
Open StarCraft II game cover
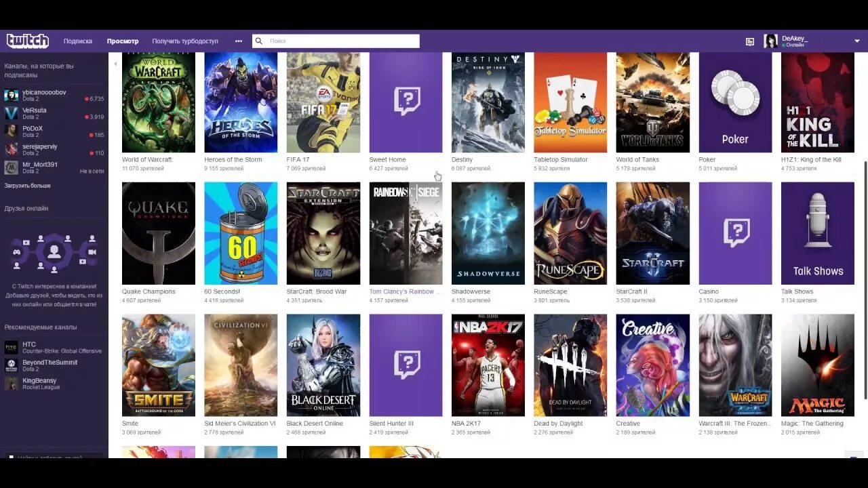pos(653,233)
